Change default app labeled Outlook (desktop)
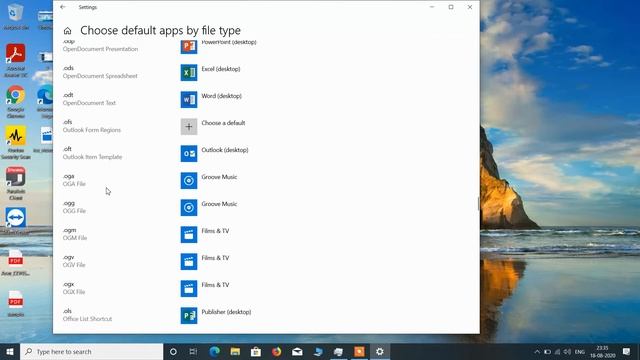This screenshot has height=360, width=640. [x=225, y=150]
